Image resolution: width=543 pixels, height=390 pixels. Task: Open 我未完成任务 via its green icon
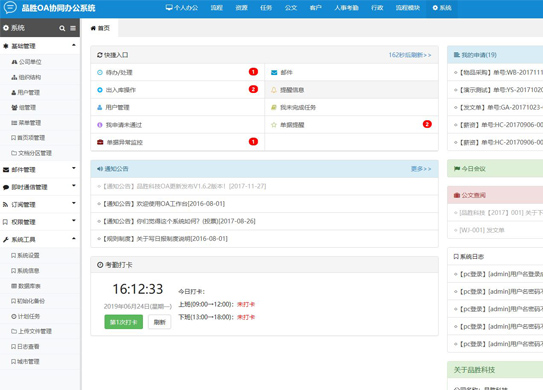point(274,107)
